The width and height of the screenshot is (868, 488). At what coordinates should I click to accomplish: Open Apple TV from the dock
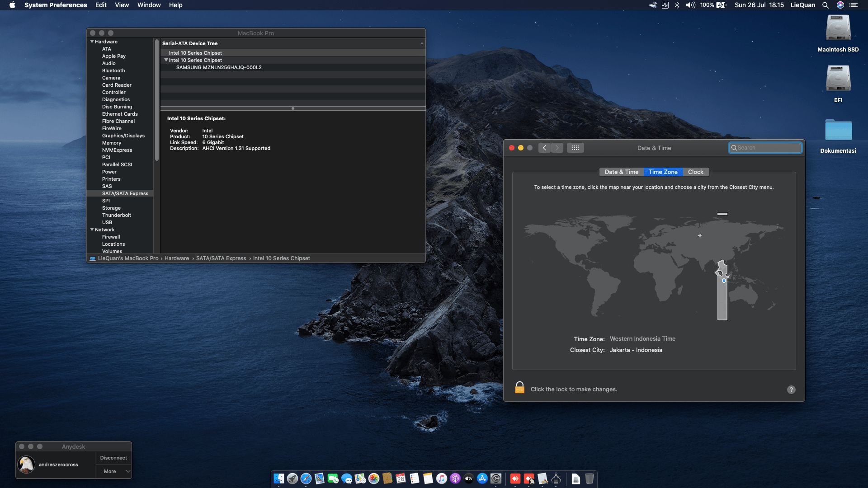pyautogui.click(x=469, y=479)
